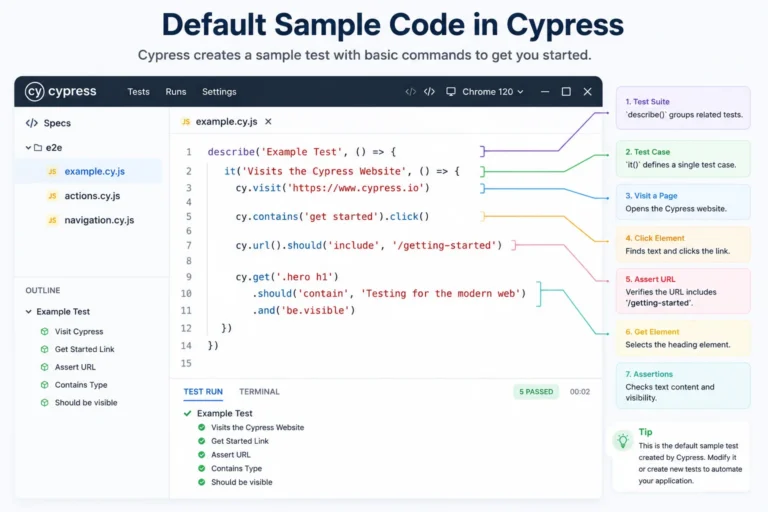The width and height of the screenshot is (768, 512).
Task: Click the bright code brackets icon in header
Action: tap(429, 92)
